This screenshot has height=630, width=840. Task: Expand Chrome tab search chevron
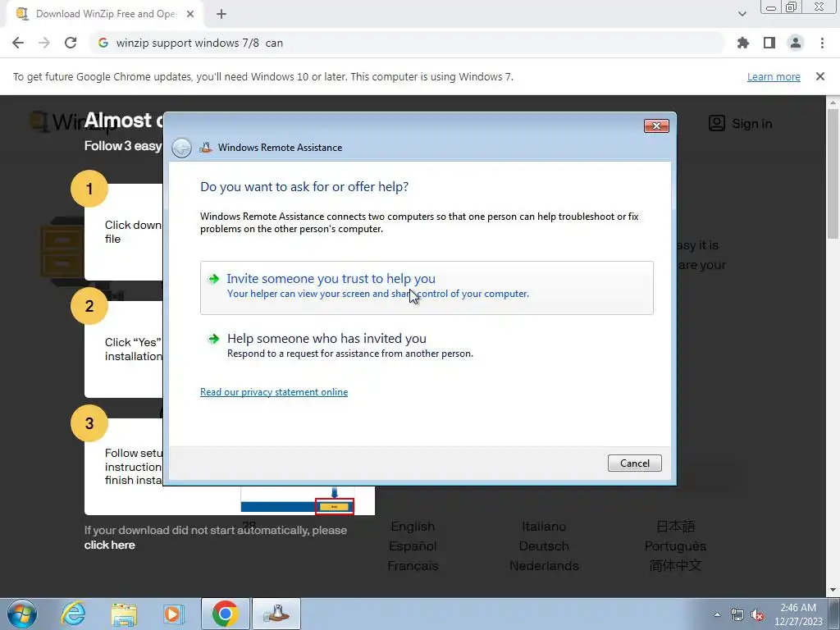pos(742,14)
